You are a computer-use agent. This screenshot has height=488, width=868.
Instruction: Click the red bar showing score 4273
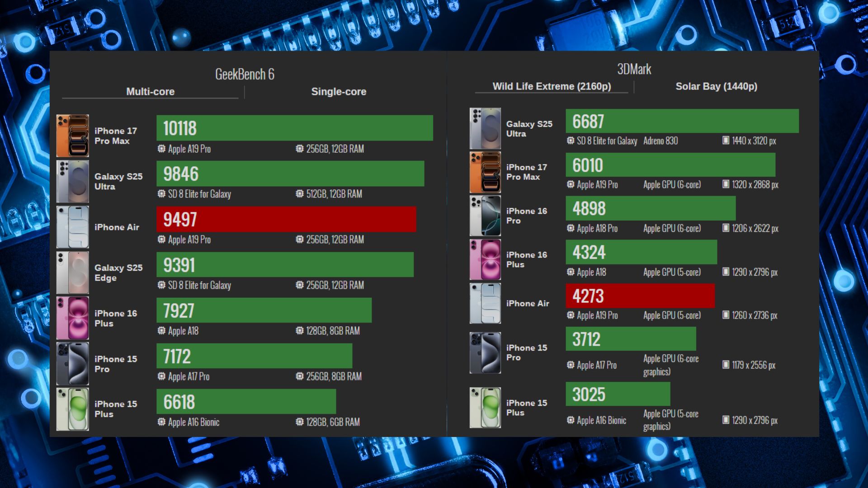click(640, 296)
